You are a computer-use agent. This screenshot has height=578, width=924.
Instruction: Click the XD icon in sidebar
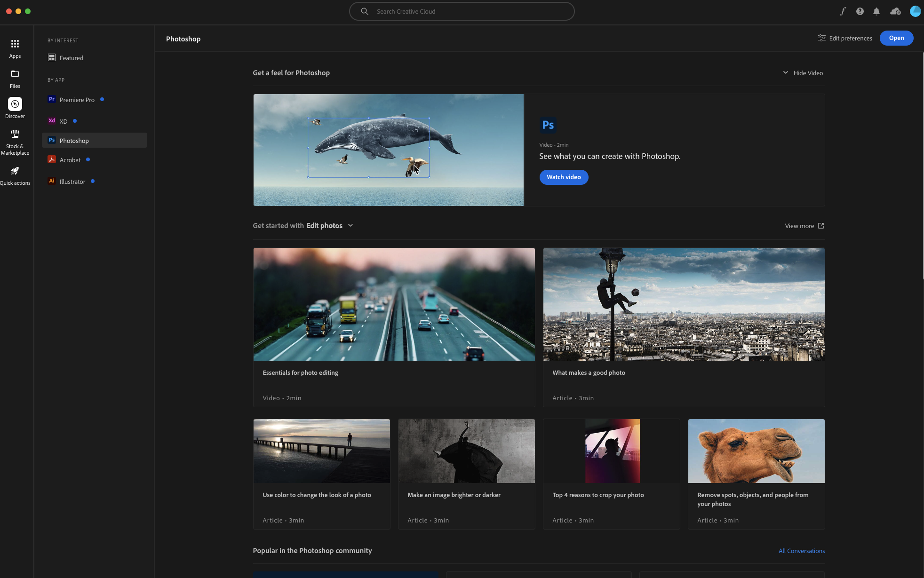pos(51,120)
